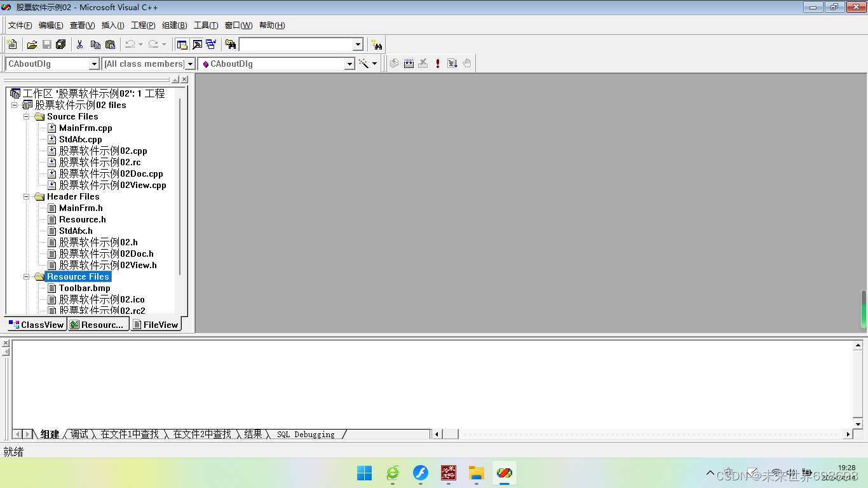Click the Open file folder icon
The image size is (868, 488).
[x=32, y=44]
